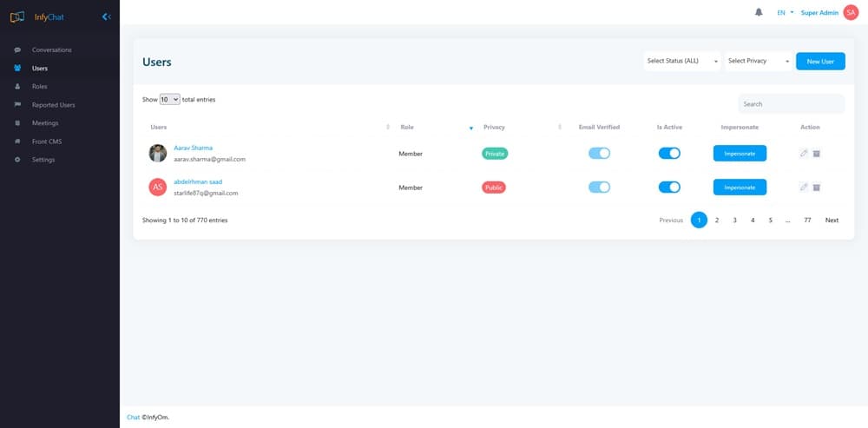Toggle Email Verified for Aarav Sharma

point(599,153)
